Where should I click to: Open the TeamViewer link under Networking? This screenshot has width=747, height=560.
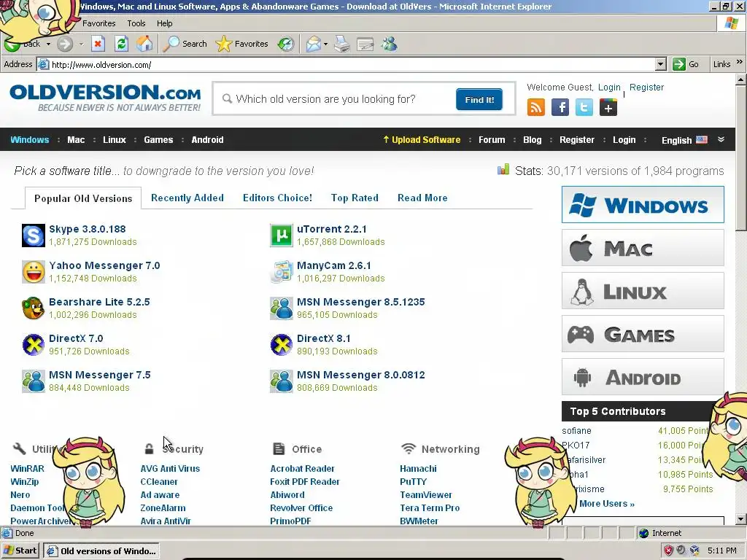(426, 495)
